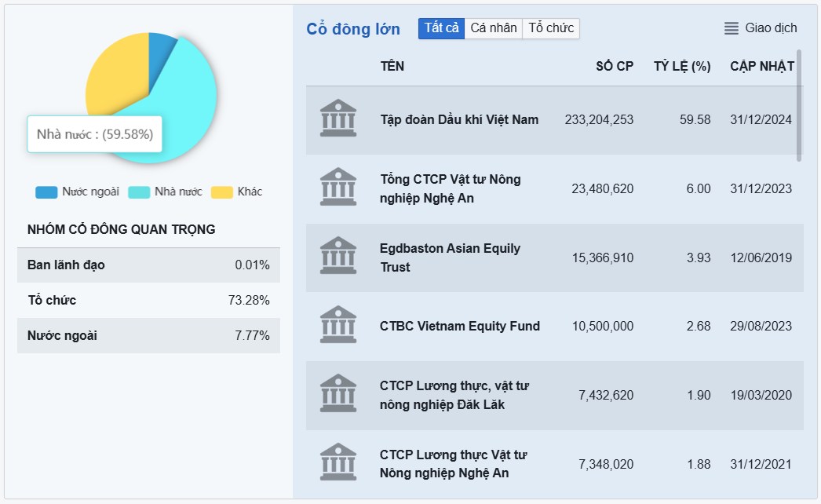Click the 1.90 ratio cell
Screen dimensions: 821x504
click(x=699, y=395)
